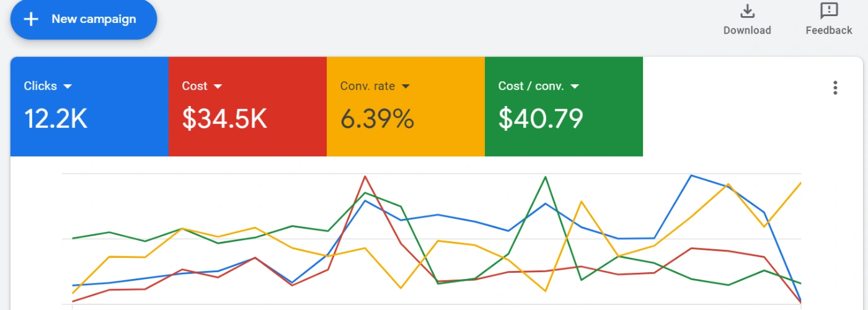Screen dimensions: 868x310
Task: Click the Feedback speech bubble icon
Action: pos(829,11)
